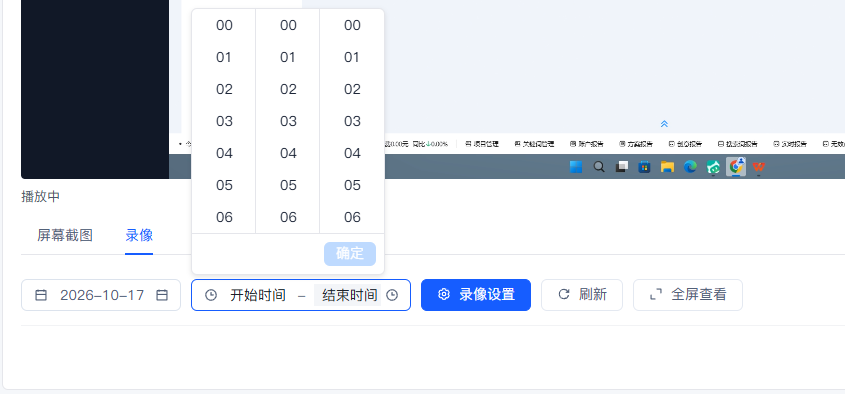The width and height of the screenshot is (845, 394).
Task: Click the Search magnifier icon in the recorded taskbar
Action: click(599, 167)
